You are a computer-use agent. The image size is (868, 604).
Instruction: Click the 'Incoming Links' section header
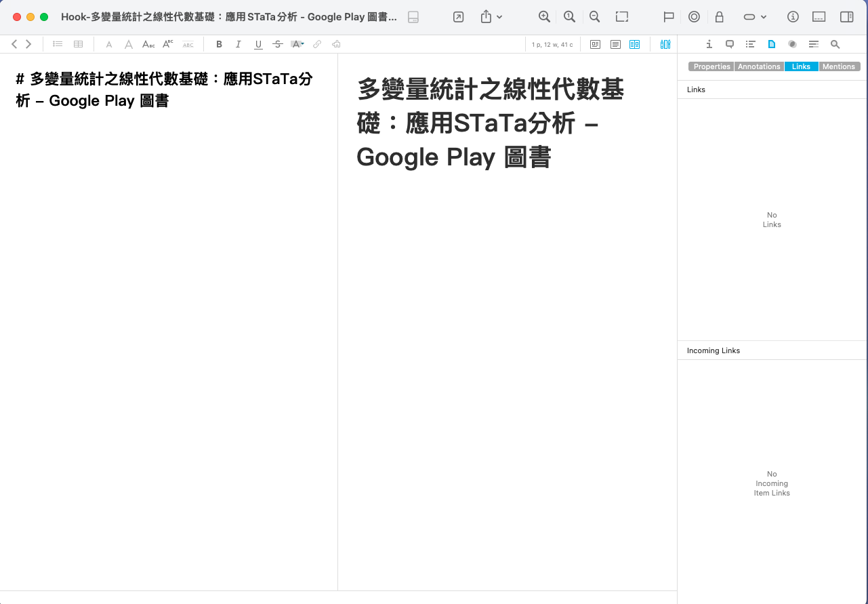714,350
